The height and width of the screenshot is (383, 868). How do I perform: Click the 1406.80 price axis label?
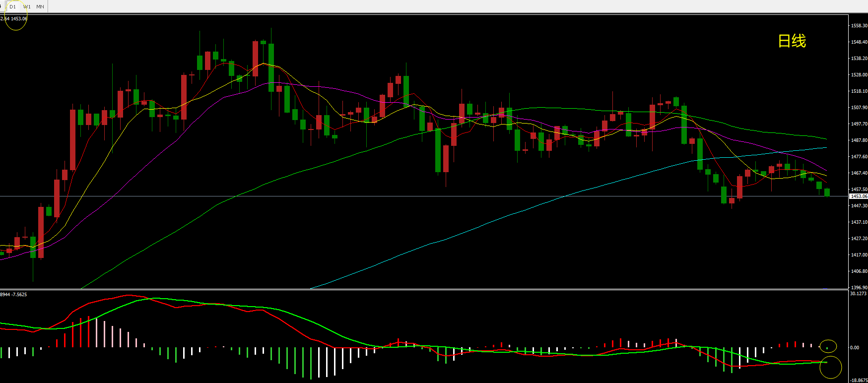coord(859,271)
